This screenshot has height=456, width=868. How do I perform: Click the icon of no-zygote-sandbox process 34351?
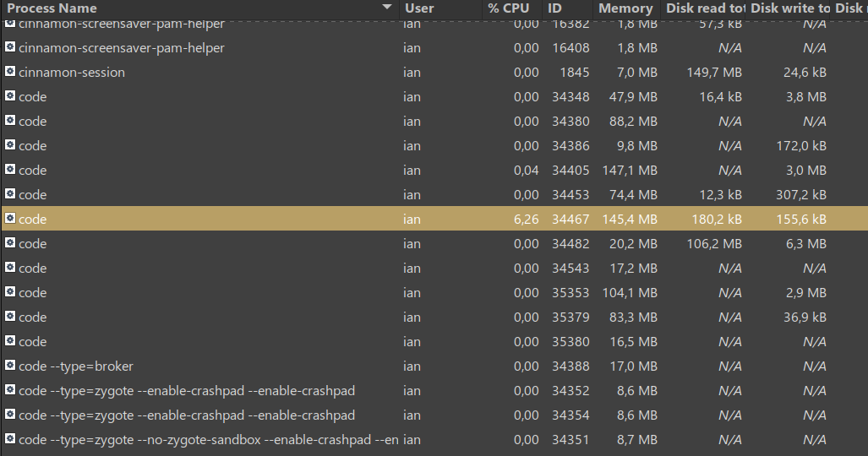[x=10, y=438]
